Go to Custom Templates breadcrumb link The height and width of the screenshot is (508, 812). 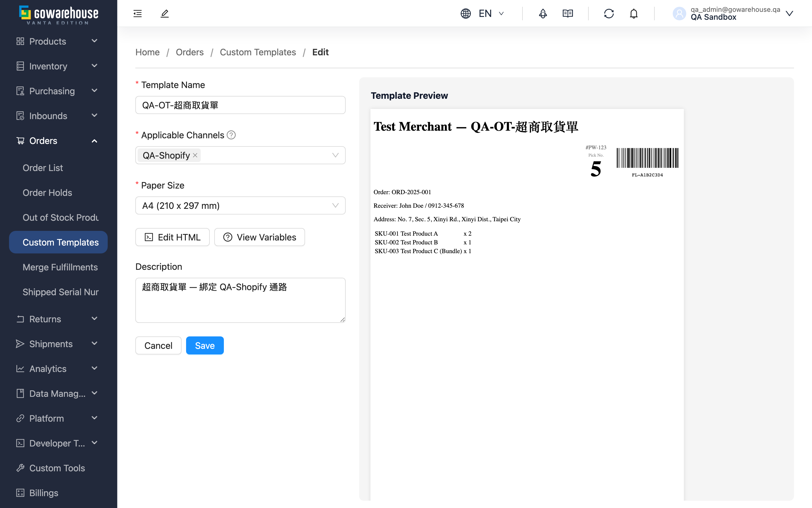[x=258, y=52]
